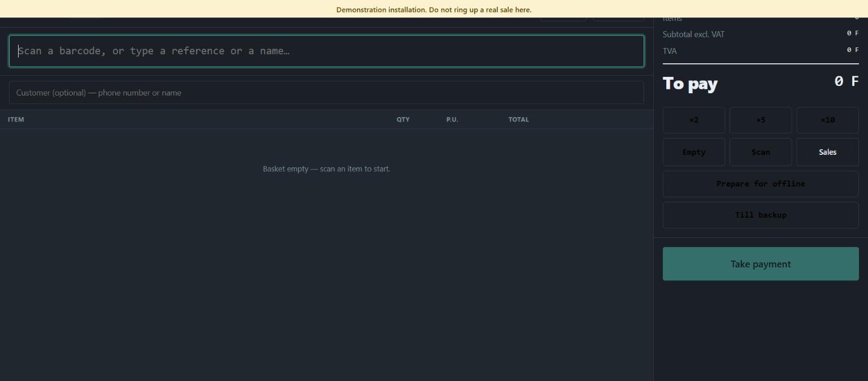Click the Take payment button
The width and height of the screenshot is (868, 381).
[x=761, y=264]
